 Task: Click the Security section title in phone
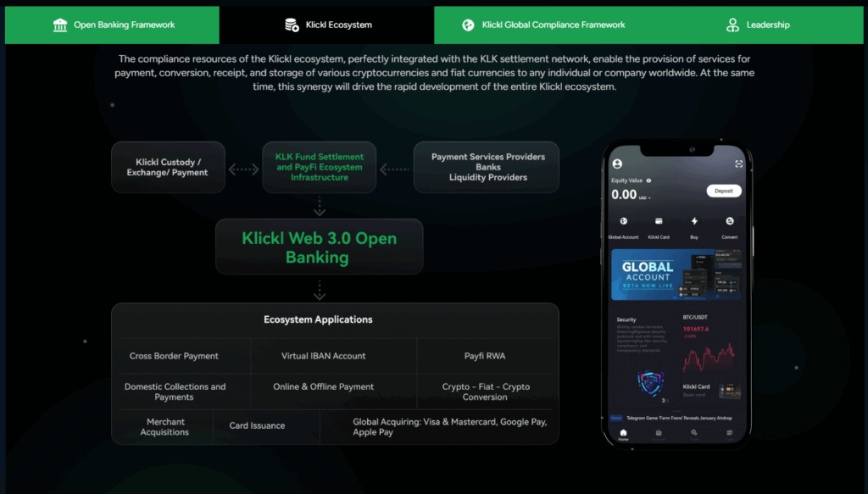[626, 319]
